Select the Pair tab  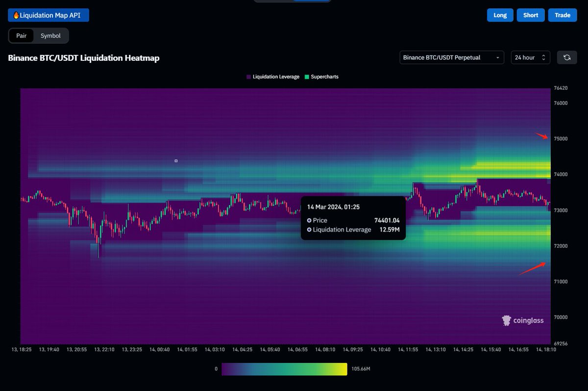pyautogui.click(x=22, y=36)
